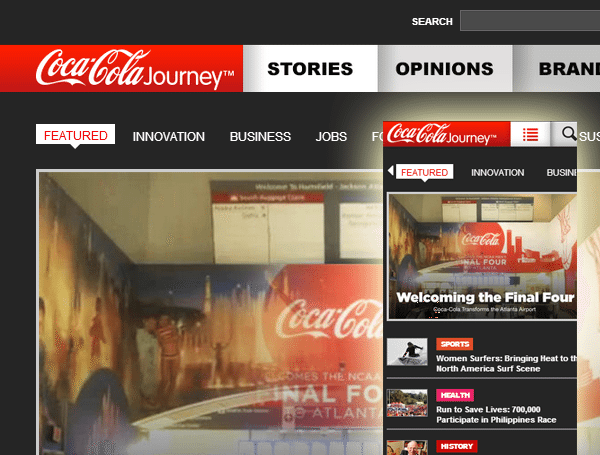Click the surfer story thumbnail
This screenshot has width=600, height=455.
pyautogui.click(x=407, y=352)
